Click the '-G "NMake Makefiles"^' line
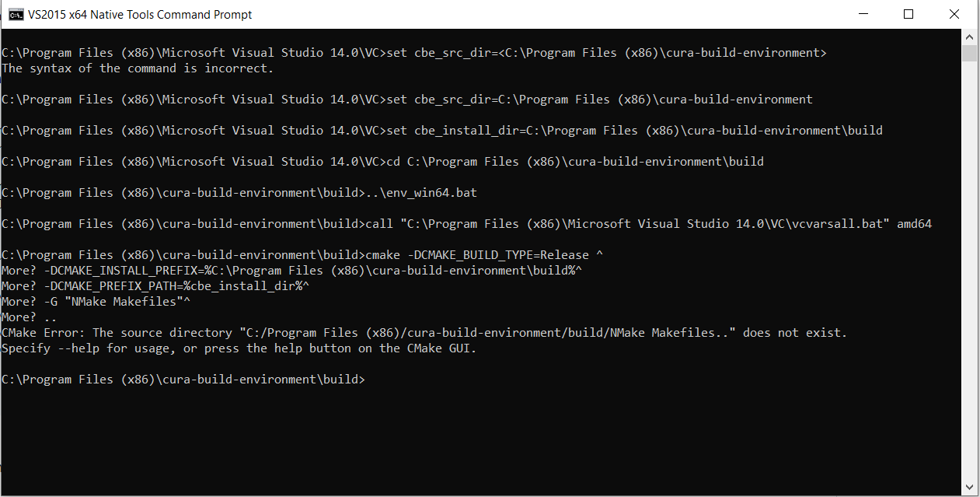 point(96,302)
